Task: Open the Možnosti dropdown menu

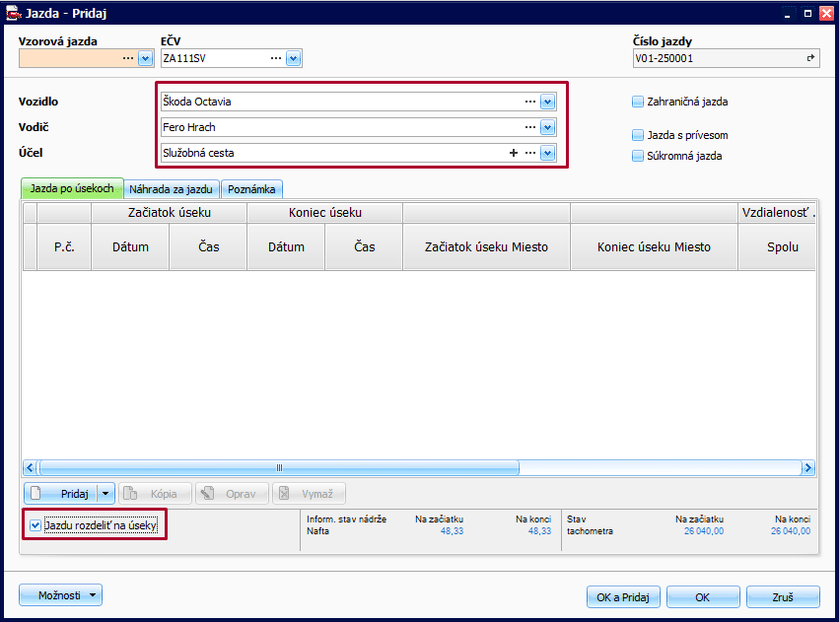Action: [60, 594]
